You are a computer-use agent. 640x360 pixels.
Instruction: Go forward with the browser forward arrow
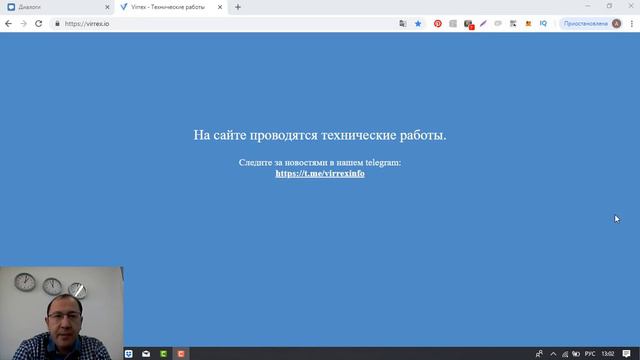(23, 24)
